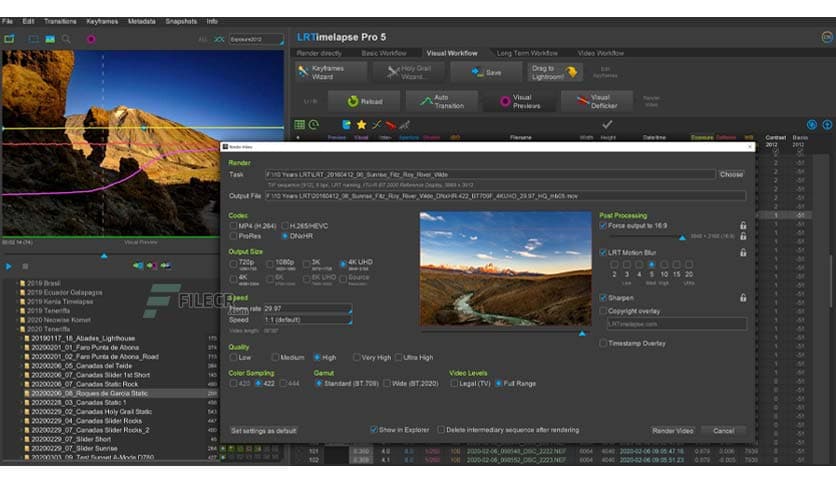
Task: Enable Copyright overlay checkbox
Action: pos(603,311)
